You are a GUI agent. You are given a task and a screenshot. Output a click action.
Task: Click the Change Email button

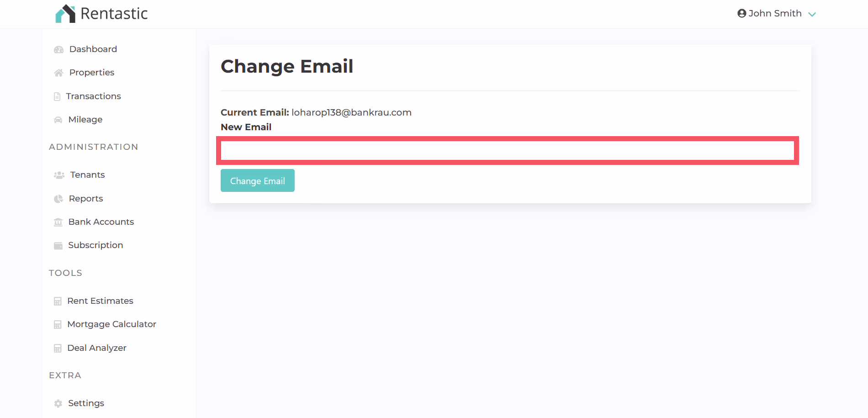[x=257, y=180]
